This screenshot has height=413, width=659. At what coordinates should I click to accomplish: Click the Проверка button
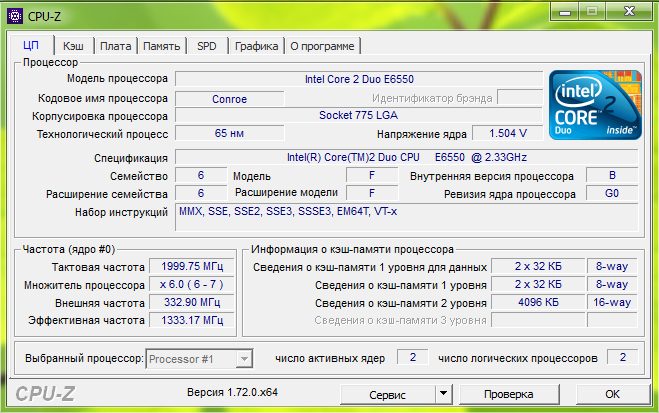509,394
